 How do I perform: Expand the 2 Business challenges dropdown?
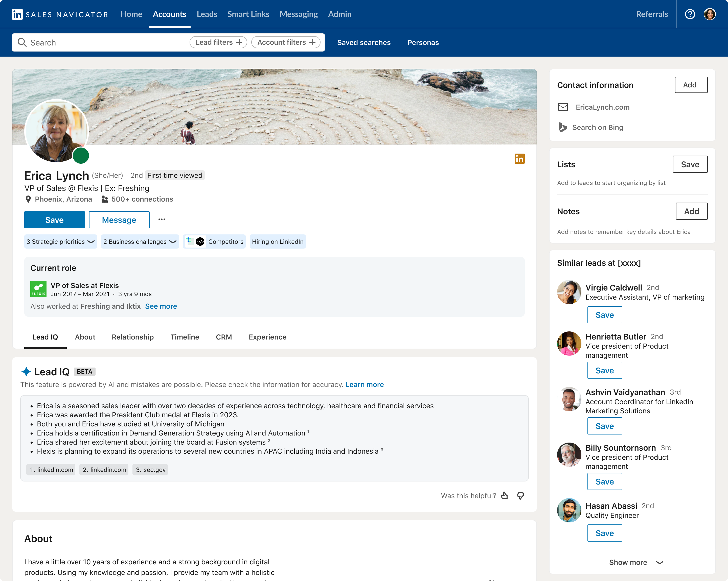pos(140,241)
